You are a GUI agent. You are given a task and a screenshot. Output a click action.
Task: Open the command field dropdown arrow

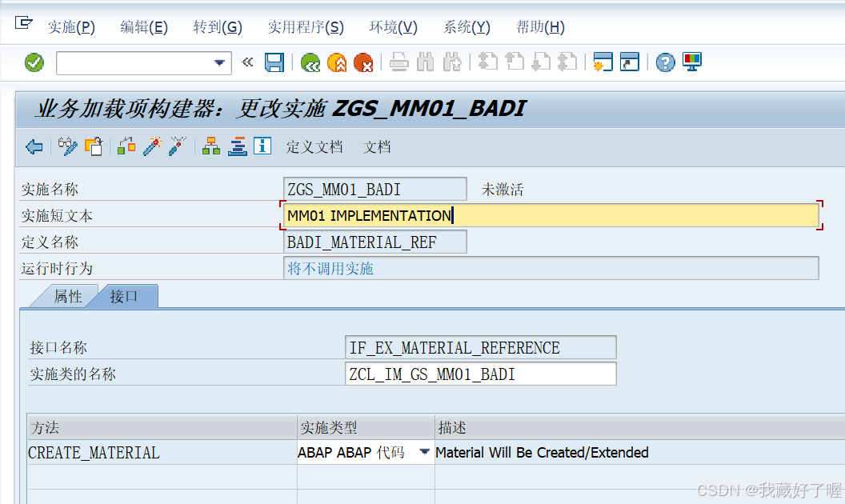pyautogui.click(x=219, y=62)
